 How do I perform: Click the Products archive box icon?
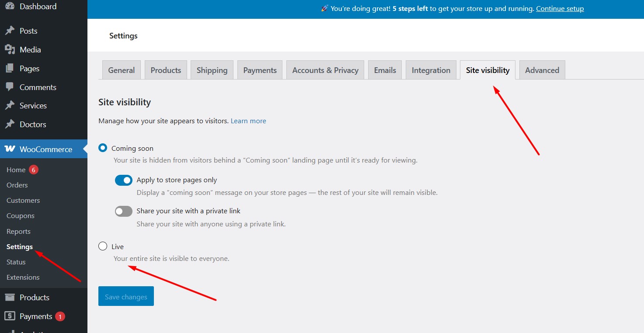click(x=10, y=297)
